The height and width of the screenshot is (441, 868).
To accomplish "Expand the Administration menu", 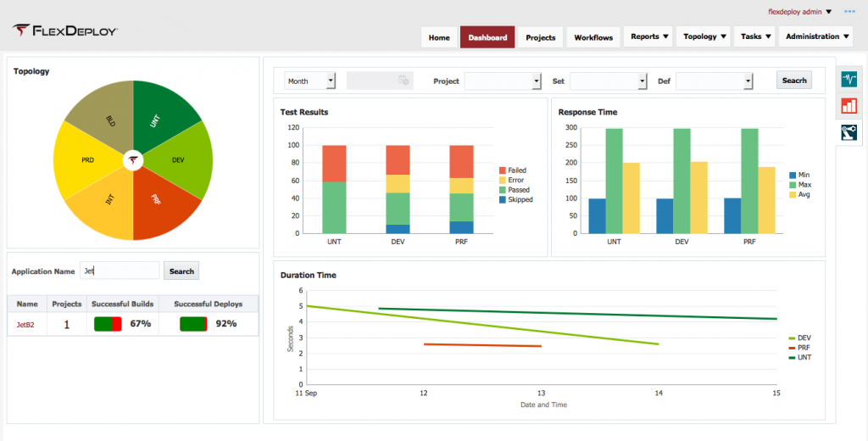I will click(816, 36).
